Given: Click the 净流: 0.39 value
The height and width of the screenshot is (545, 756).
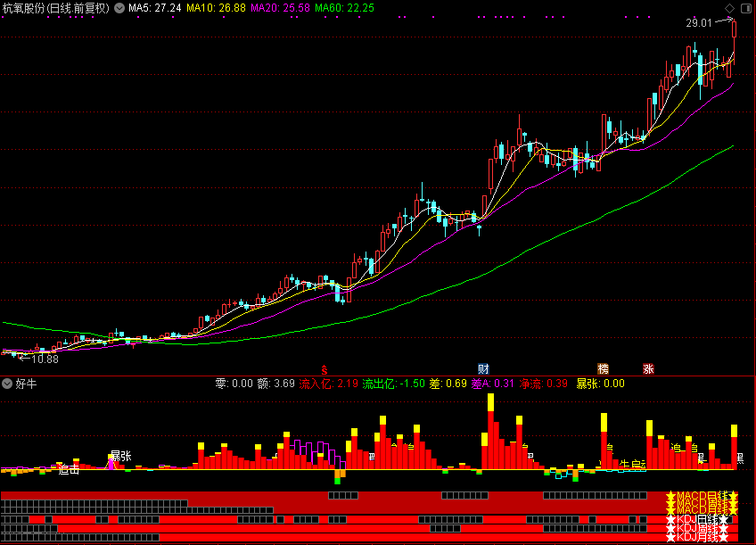Looking at the screenshot, I should pos(544,384).
